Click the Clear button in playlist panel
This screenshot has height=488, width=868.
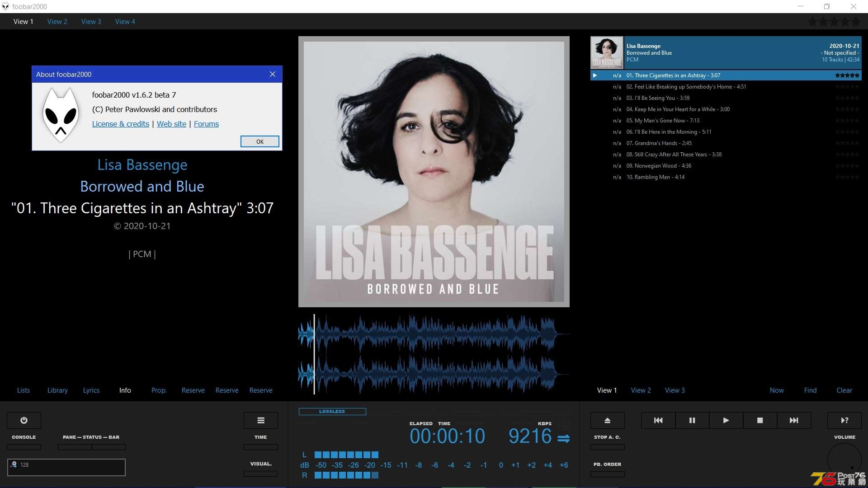click(844, 390)
